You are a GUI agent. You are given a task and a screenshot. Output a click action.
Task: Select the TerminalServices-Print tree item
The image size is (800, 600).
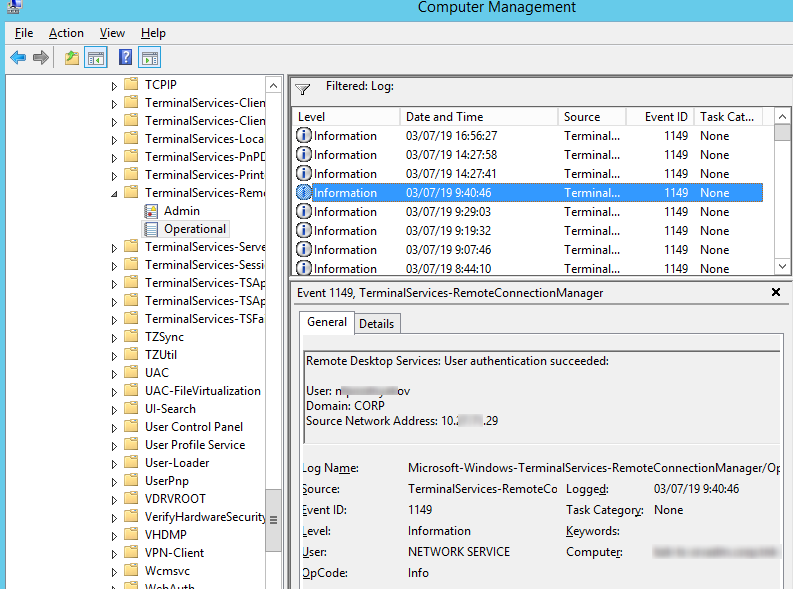pos(205,175)
